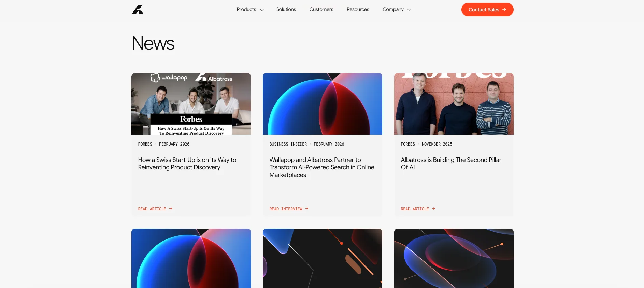Open the Products menu item
This screenshot has height=288, width=644.
246,10
